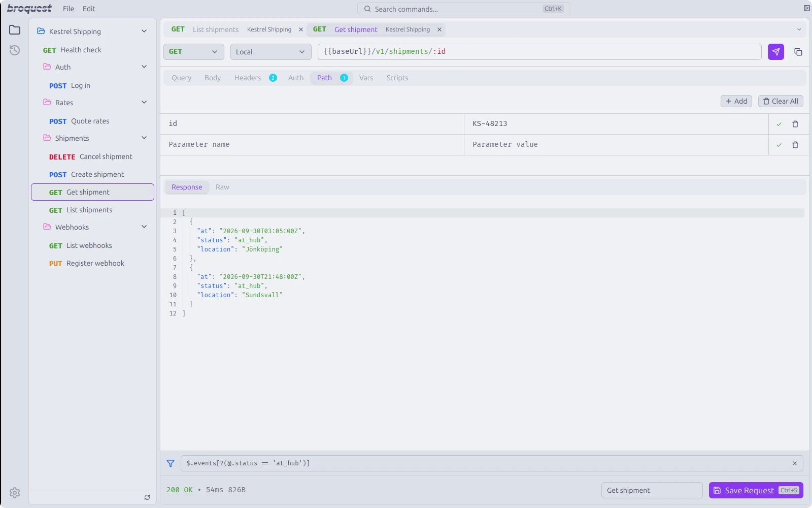Toggle the layout panel icon at top right
The height and width of the screenshot is (508, 812).
pyautogui.click(x=807, y=8)
